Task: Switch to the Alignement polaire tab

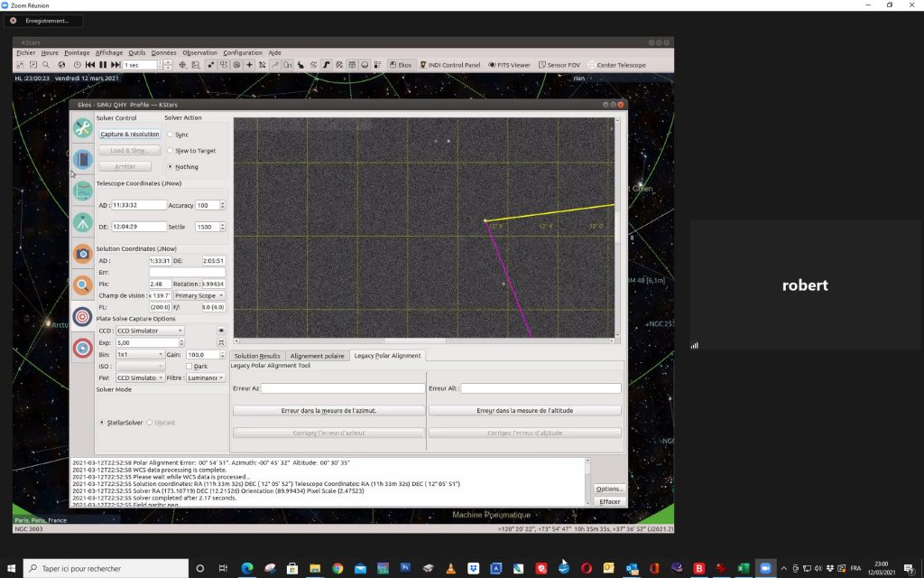Action: (x=317, y=356)
